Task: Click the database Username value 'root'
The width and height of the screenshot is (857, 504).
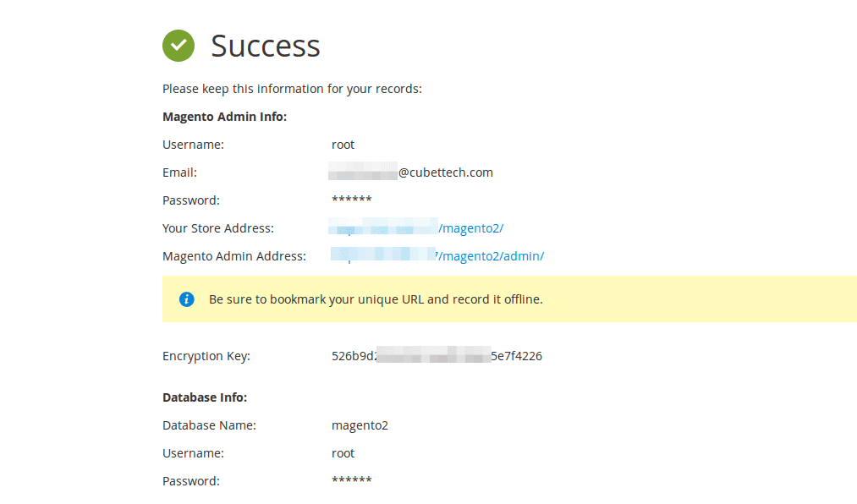Action: (x=343, y=453)
